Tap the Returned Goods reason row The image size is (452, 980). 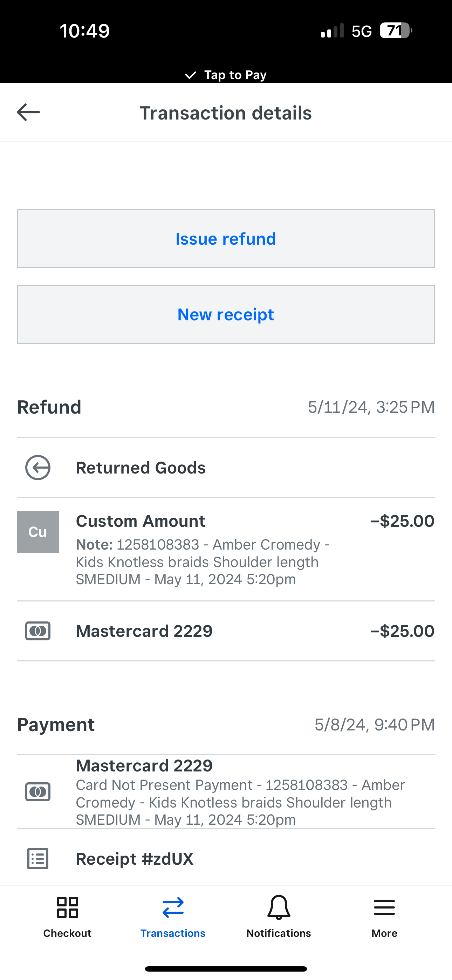point(141,468)
